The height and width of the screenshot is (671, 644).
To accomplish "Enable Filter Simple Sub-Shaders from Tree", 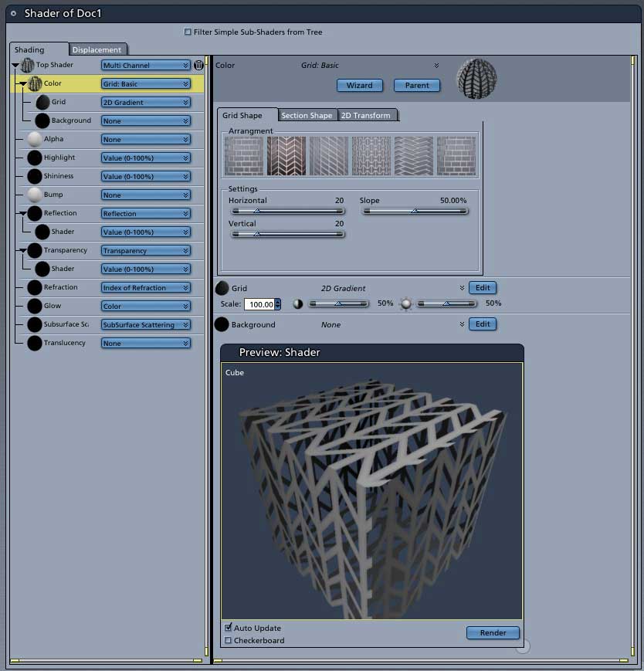I will tap(188, 32).
